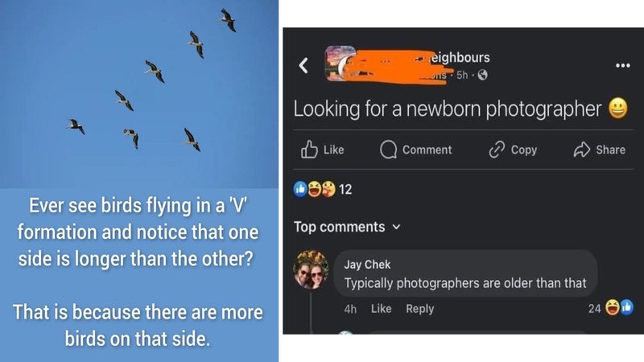Open the group's avatar thumbnail in header
This screenshot has width=644, height=362.
pyautogui.click(x=341, y=64)
